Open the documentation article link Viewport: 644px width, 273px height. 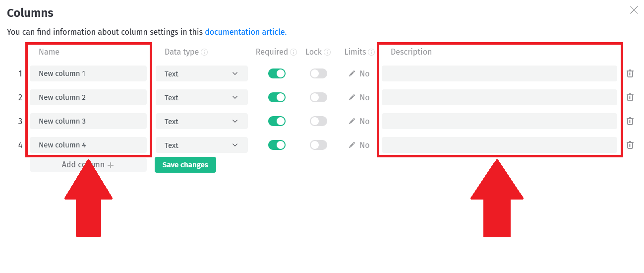246,32
